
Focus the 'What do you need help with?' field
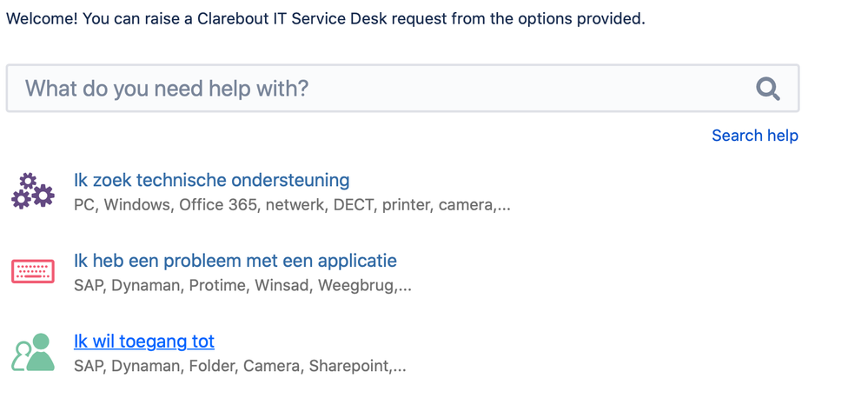coord(402,89)
